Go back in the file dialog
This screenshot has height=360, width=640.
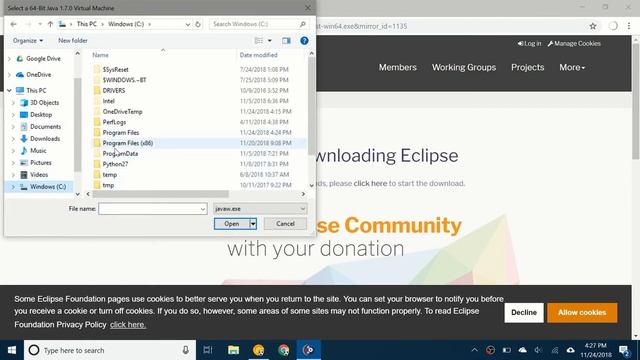point(13,24)
